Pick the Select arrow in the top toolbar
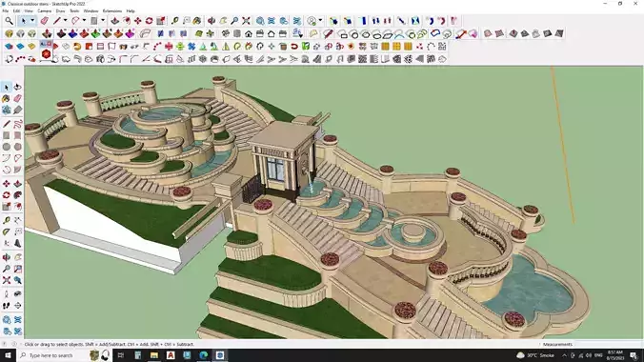Viewport: 644px width, 362px height. [24, 21]
